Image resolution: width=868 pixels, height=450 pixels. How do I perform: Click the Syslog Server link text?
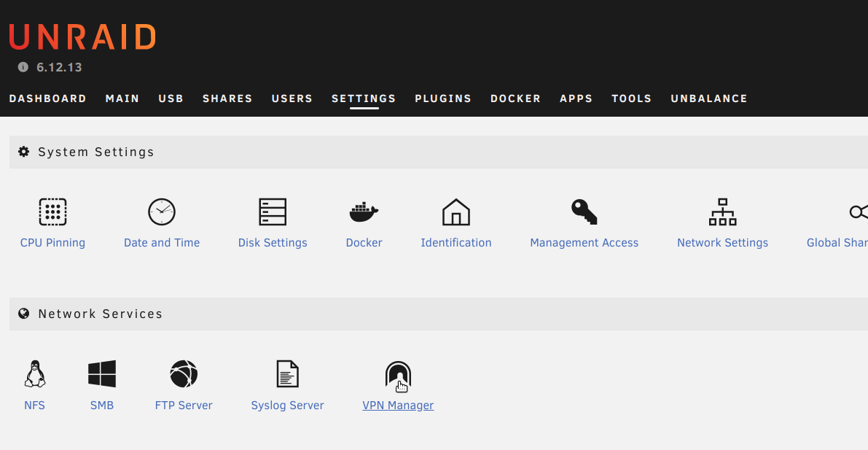[287, 406]
